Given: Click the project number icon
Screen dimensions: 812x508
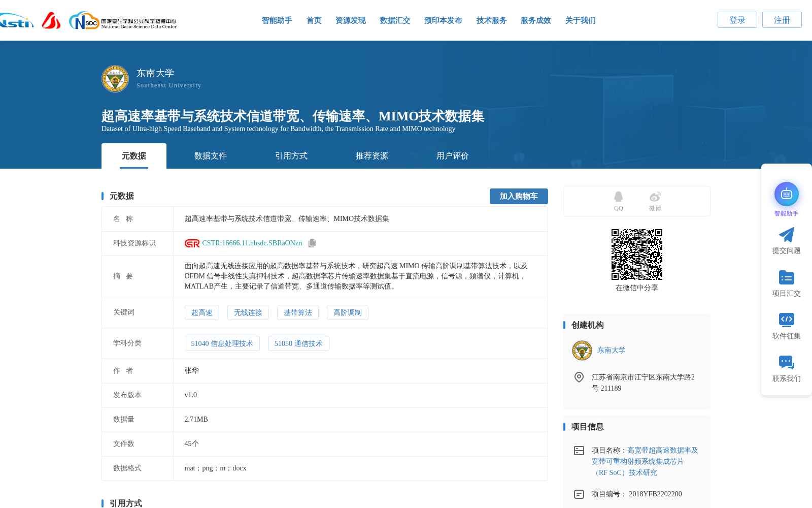Looking at the screenshot, I should pos(579,494).
